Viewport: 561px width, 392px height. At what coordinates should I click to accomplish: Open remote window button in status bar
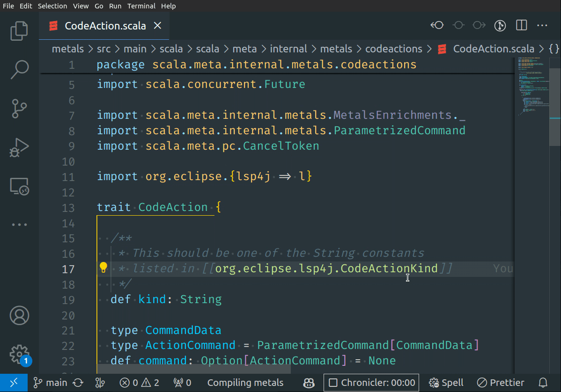14,383
